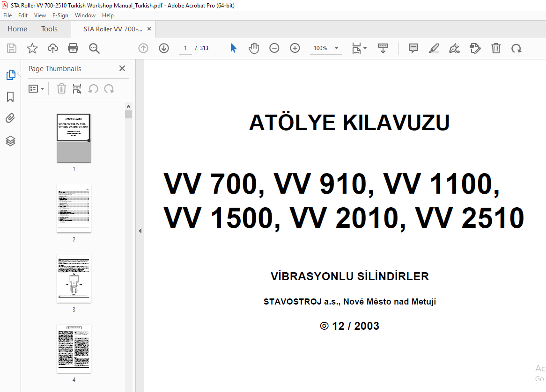This screenshot has height=392, width=546.
Task: Upload file to cloud icon
Action: point(52,48)
